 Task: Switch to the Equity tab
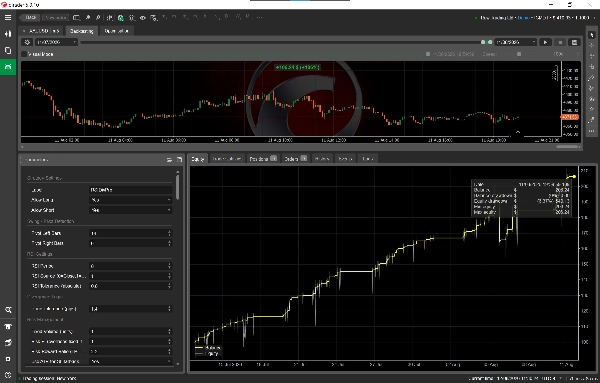198,159
